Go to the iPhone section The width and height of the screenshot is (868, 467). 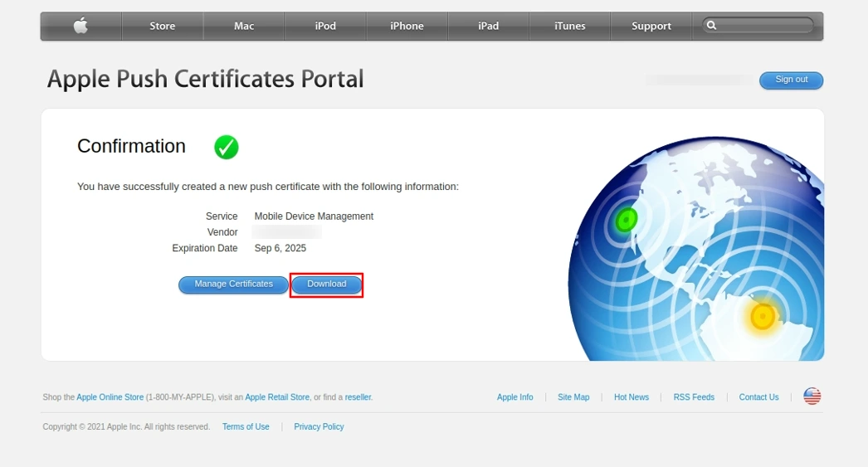tap(407, 26)
